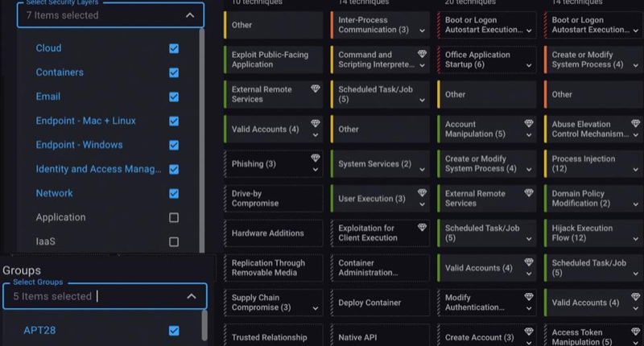
Task: Expand Scheduled Task/Job (5) in Execution column
Action: pos(422,100)
